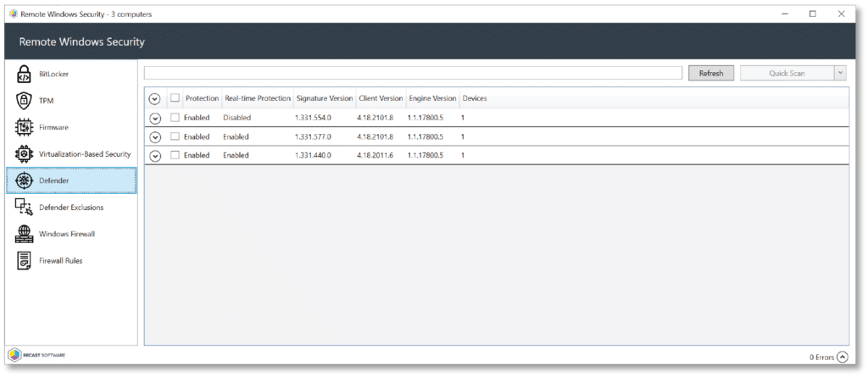The height and width of the screenshot is (377, 868).
Task: Tick the select-all checkbox in header
Action: point(175,98)
